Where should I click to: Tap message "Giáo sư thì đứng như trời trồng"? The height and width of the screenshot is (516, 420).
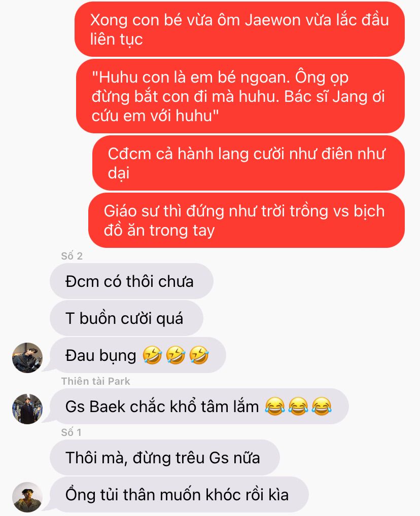(x=247, y=220)
